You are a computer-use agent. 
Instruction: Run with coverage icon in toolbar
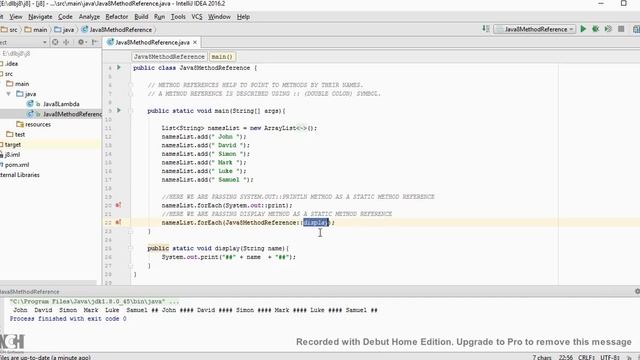pyautogui.click(x=608, y=29)
